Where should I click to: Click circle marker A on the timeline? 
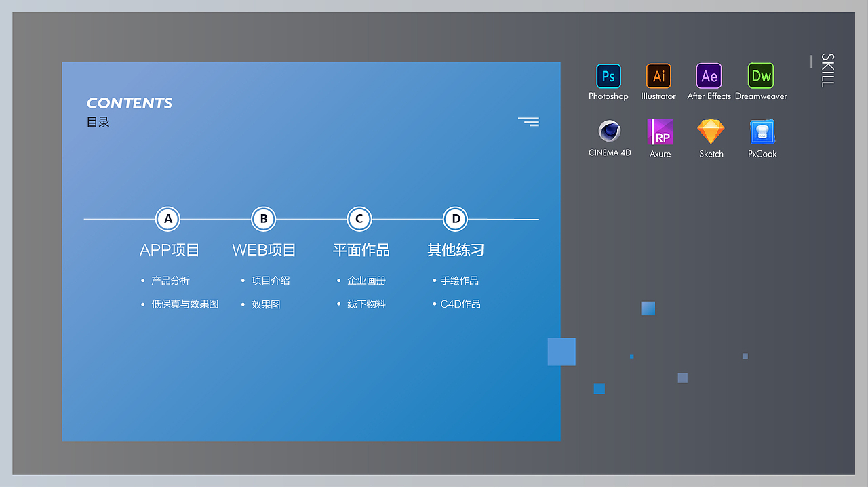167,219
